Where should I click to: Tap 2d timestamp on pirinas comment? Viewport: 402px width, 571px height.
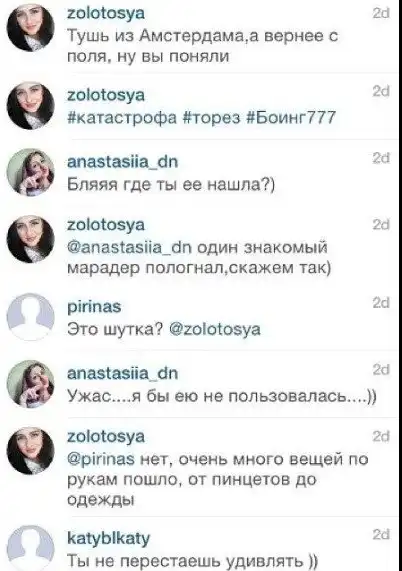click(x=381, y=303)
